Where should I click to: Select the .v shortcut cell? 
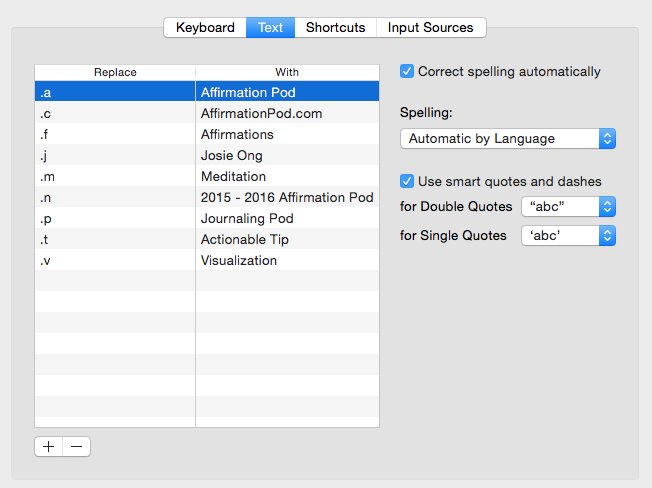click(115, 260)
